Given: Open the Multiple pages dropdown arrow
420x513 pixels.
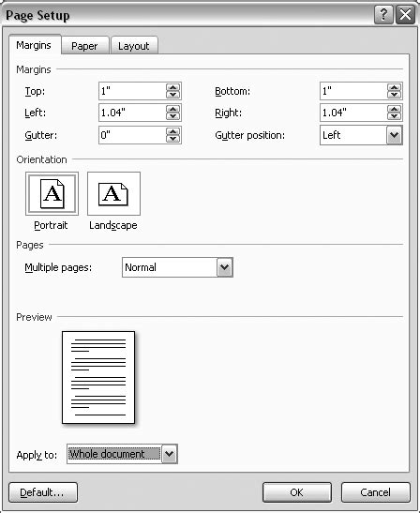Looking at the screenshot, I should 224,267.
